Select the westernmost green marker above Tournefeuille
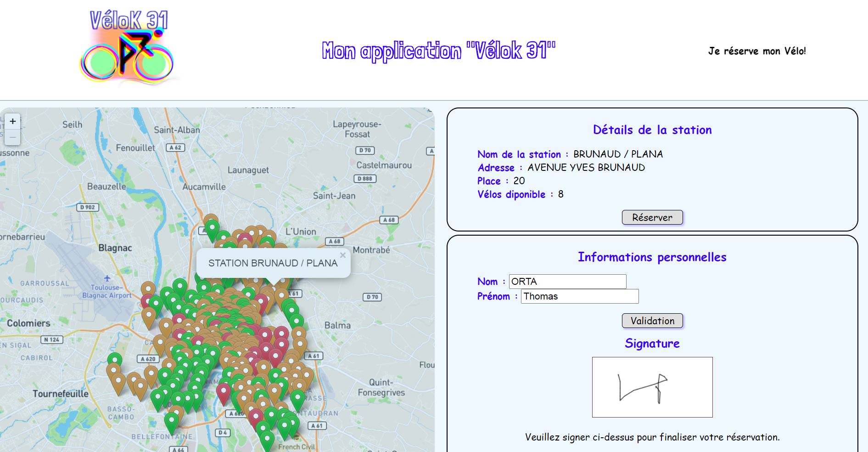The height and width of the screenshot is (452, 868). click(x=114, y=360)
